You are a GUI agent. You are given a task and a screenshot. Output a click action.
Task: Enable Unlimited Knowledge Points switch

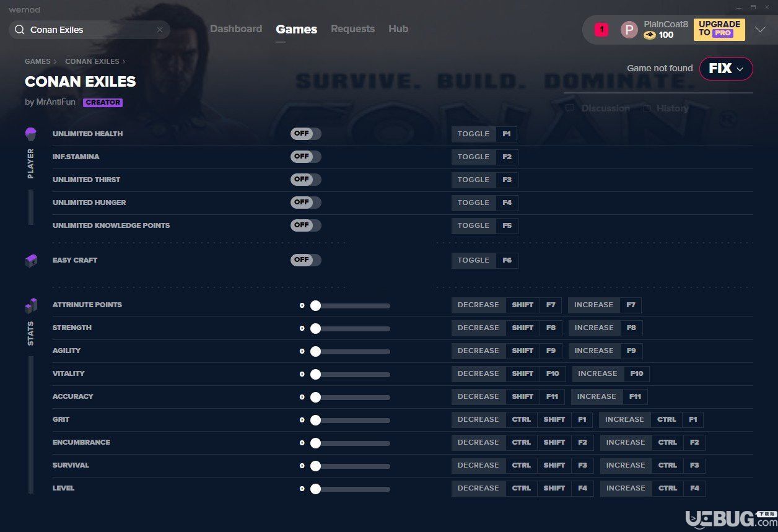coord(306,225)
